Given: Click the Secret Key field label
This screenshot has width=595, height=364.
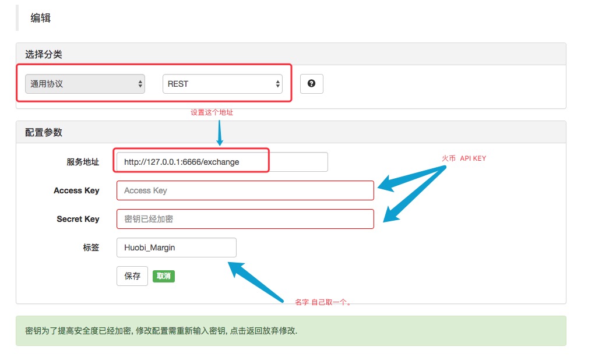Looking at the screenshot, I should point(78,219).
